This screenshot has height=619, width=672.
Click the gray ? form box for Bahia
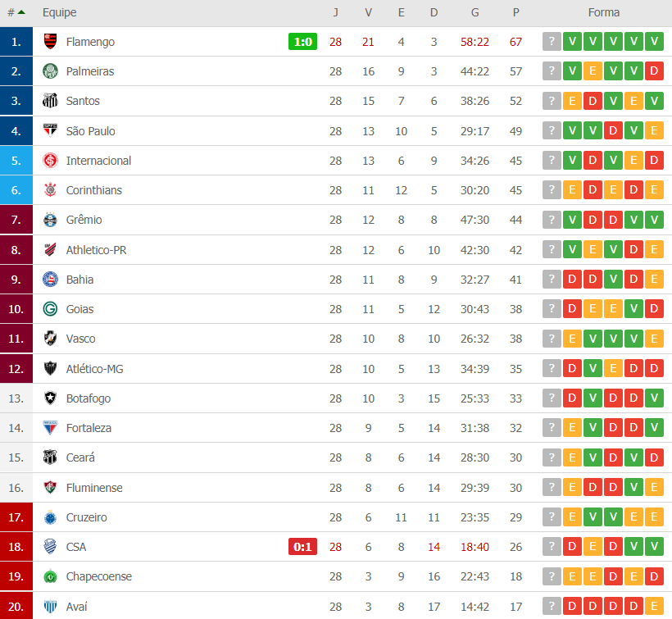point(552,280)
